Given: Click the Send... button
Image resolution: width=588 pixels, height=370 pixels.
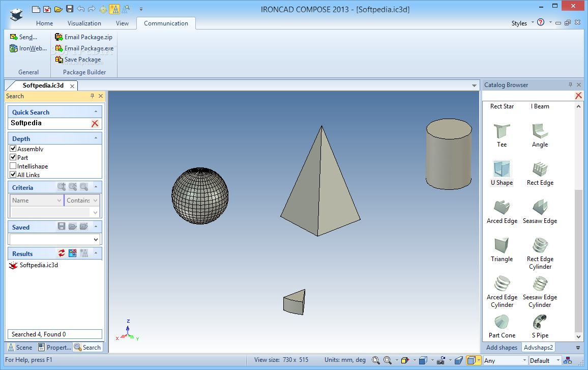Looking at the screenshot, I should coord(23,37).
